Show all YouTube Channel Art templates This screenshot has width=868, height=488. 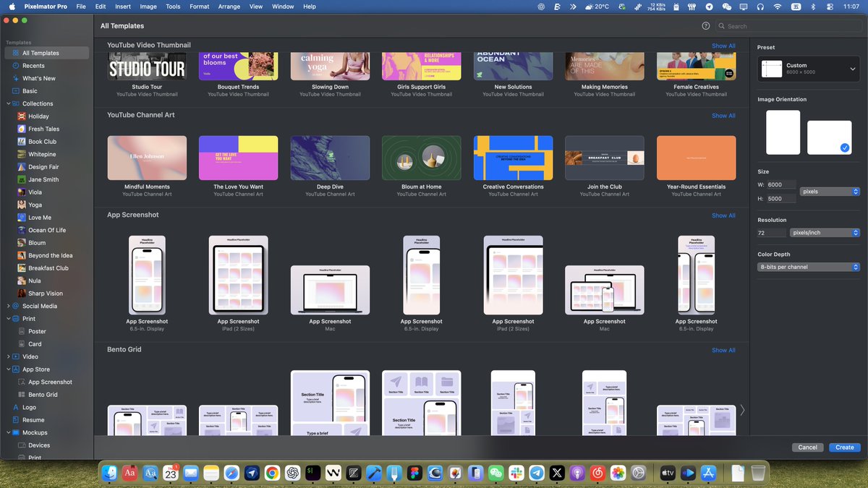tap(723, 115)
